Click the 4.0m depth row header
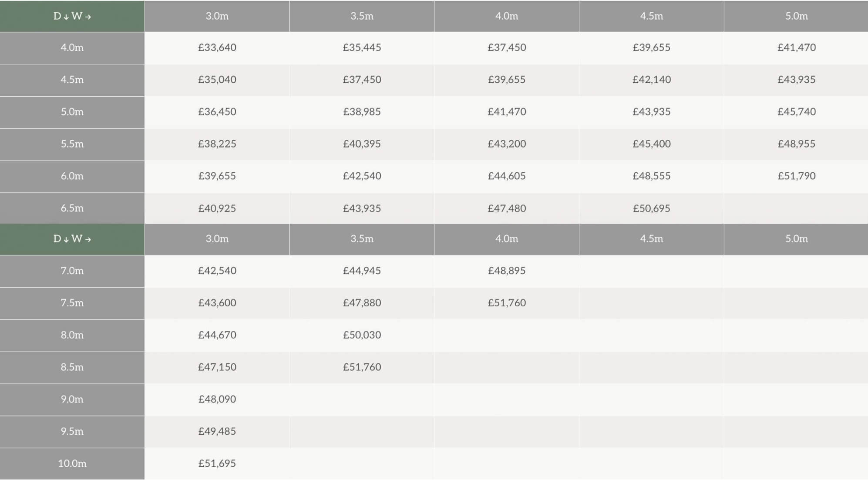Image resolution: width=868 pixels, height=480 pixels. coord(72,47)
